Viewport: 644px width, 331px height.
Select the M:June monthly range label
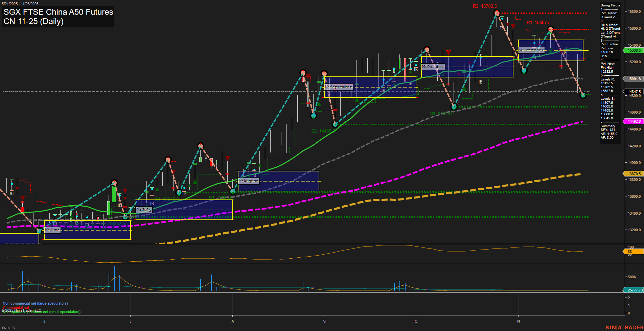52,230
